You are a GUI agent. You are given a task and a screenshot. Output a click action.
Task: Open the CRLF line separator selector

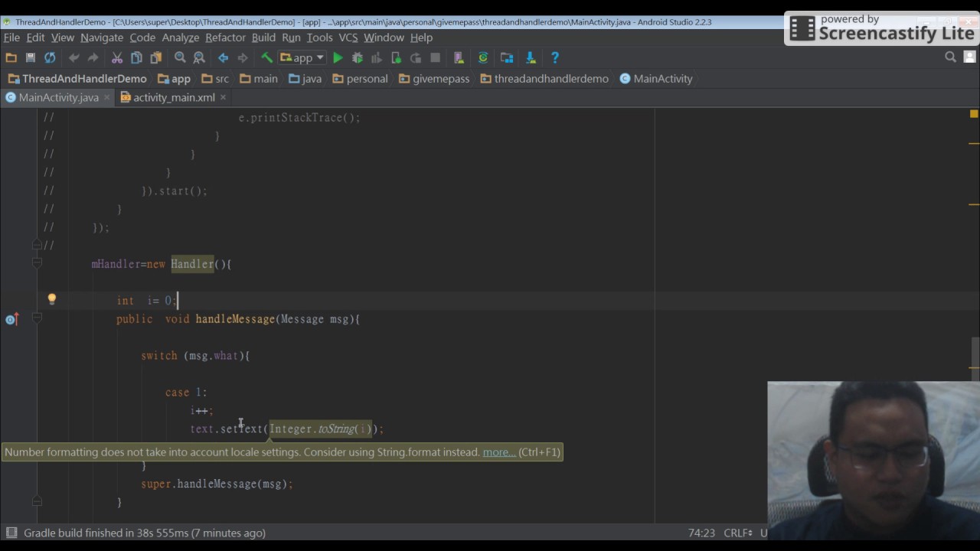[x=738, y=533]
